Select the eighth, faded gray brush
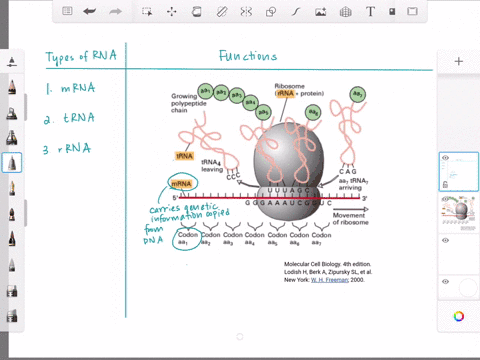Image resolution: width=480 pixels, height=360 pixels. (x=12, y=265)
